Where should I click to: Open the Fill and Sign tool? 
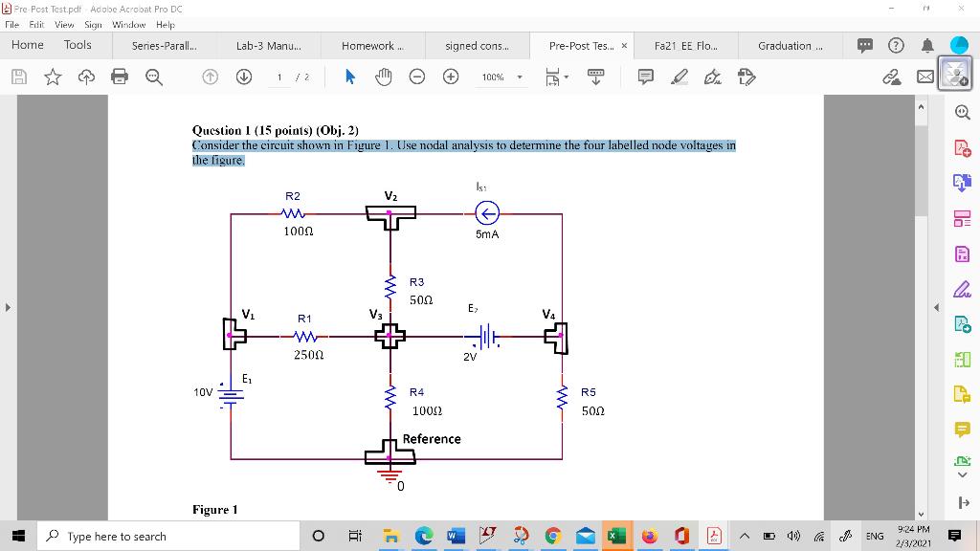712,77
